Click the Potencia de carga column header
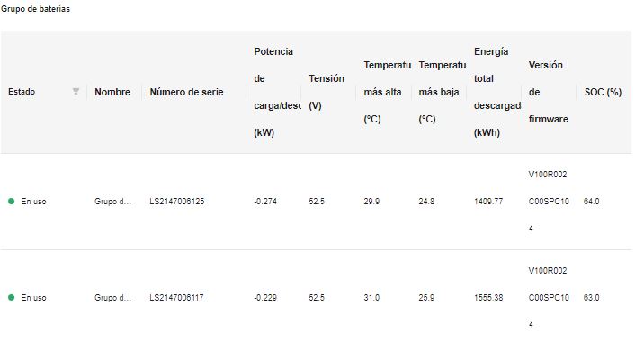 pyautogui.click(x=277, y=92)
